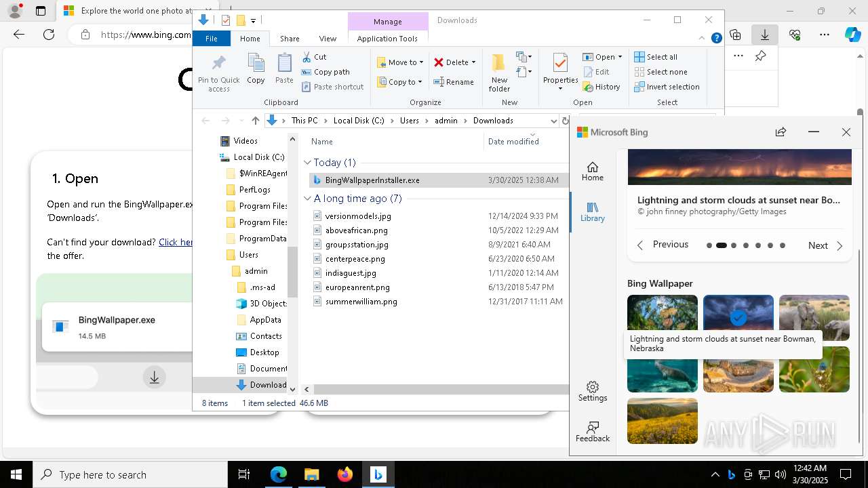Go up one folder level
The width and height of the screenshot is (868, 488).
[x=255, y=121]
